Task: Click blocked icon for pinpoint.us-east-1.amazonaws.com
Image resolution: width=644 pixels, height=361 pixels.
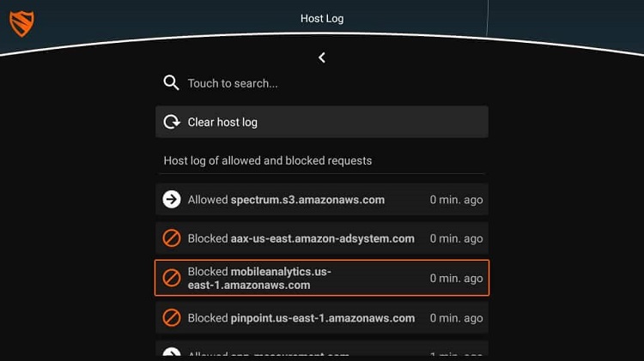Action: (x=171, y=318)
